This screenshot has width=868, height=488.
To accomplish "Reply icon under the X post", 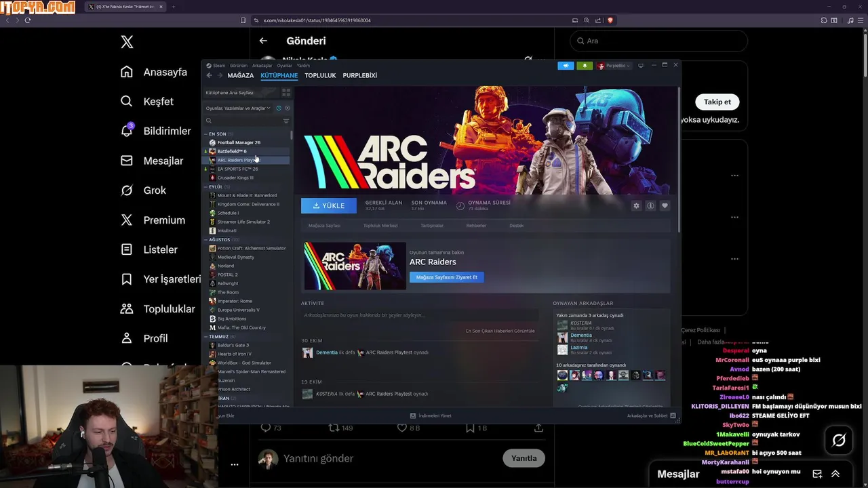I will tap(266, 428).
